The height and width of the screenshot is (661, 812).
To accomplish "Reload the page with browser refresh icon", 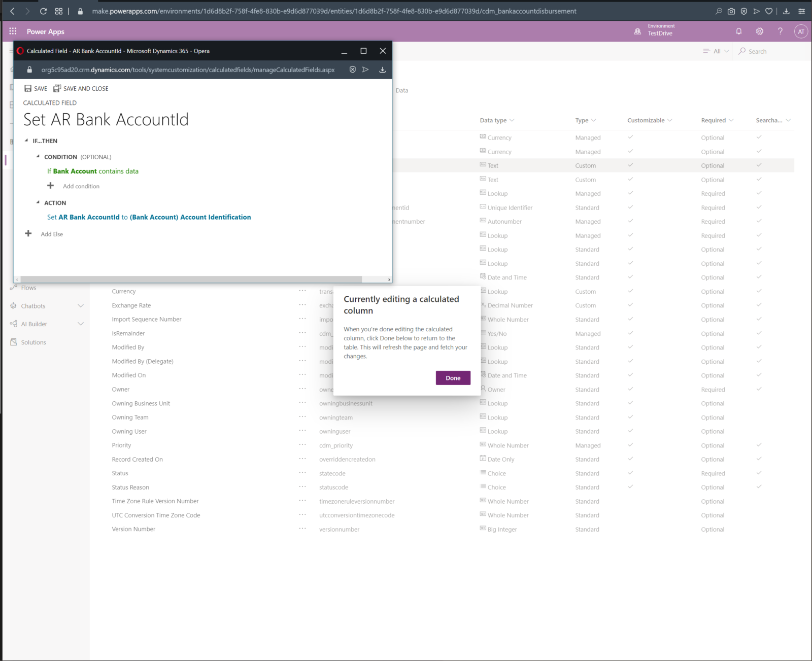I will point(43,11).
